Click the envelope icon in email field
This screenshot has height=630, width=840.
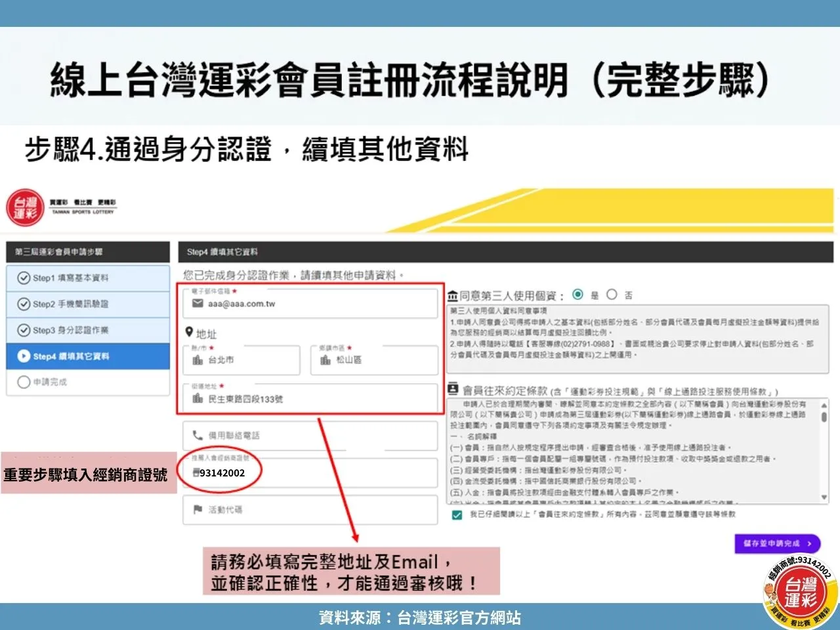pyautogui.click(x=198, y=303)
